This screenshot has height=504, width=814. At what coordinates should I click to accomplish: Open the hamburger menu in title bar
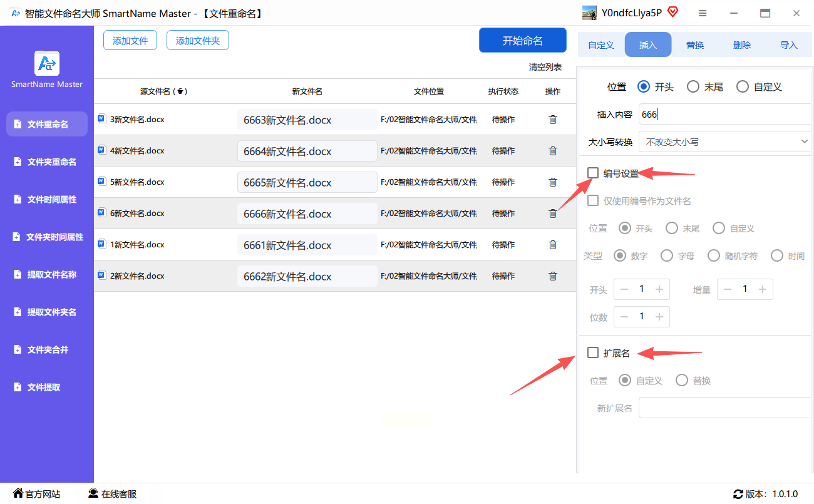click(703, 13)
